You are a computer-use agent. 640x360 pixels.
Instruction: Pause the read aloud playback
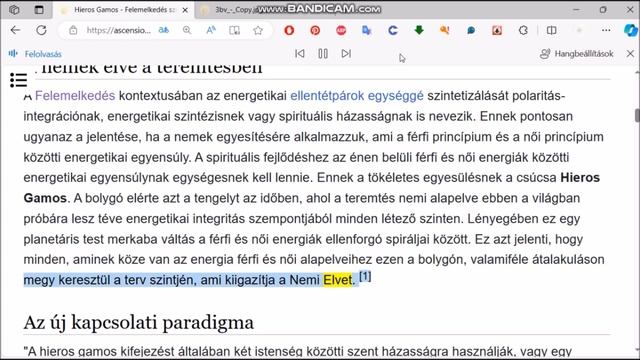coord(323,53)
